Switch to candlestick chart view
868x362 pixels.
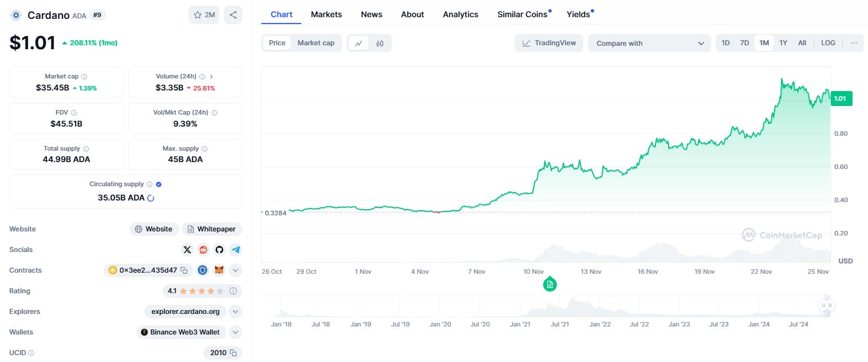pos(380,43)
